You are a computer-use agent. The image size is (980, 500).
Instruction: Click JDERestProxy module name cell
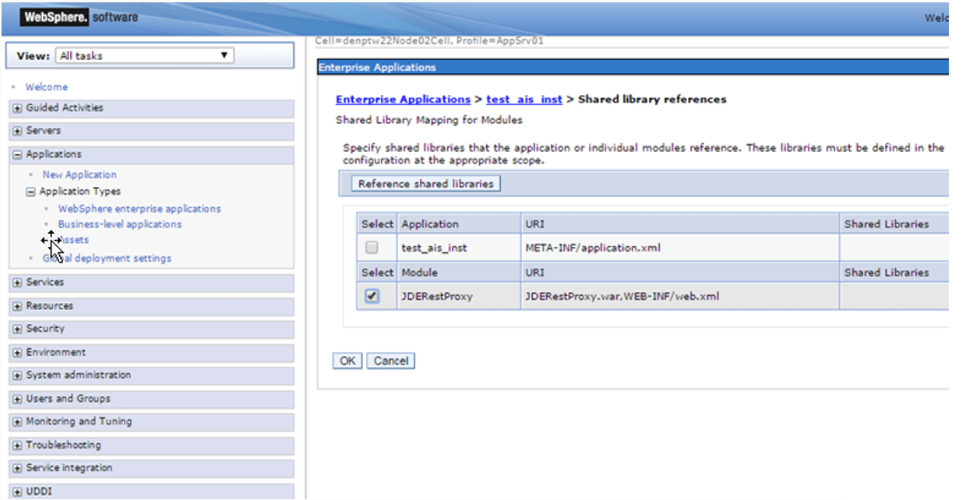[459, 296]
